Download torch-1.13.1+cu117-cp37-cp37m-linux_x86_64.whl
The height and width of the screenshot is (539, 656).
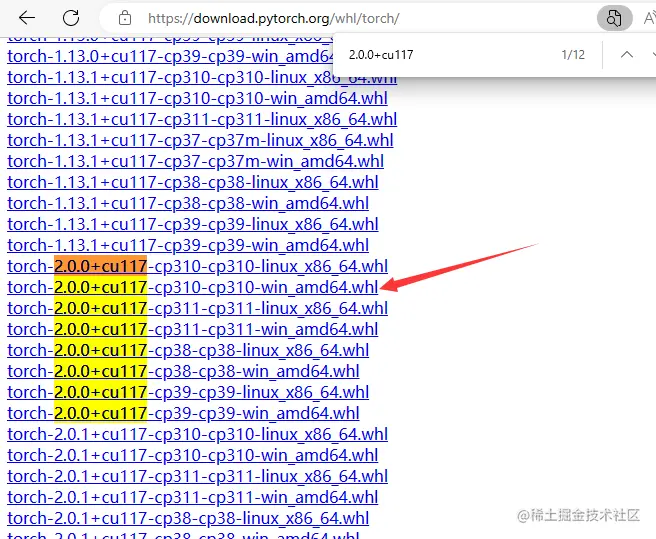200,140
